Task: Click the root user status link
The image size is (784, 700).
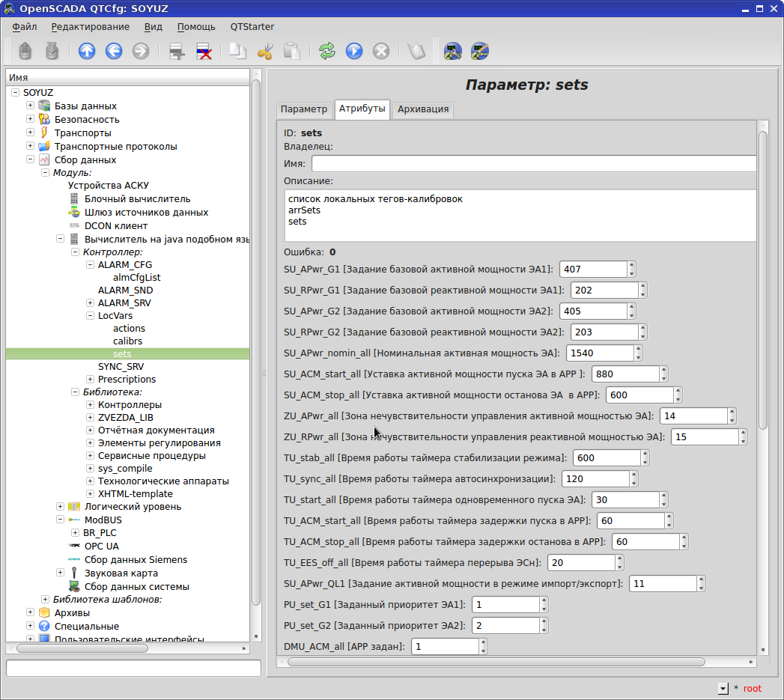Action: pos(752,689)
